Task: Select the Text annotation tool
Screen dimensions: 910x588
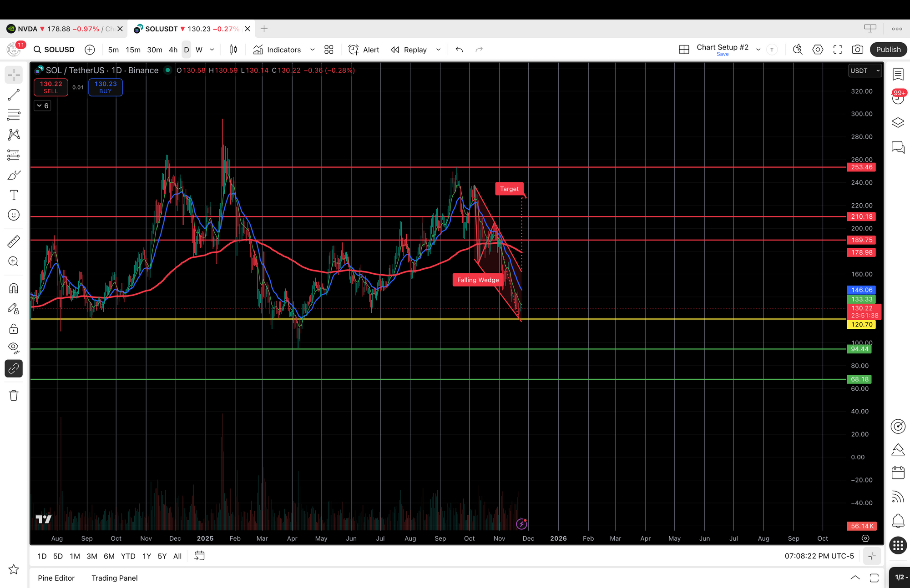Action: coord(14,195)
